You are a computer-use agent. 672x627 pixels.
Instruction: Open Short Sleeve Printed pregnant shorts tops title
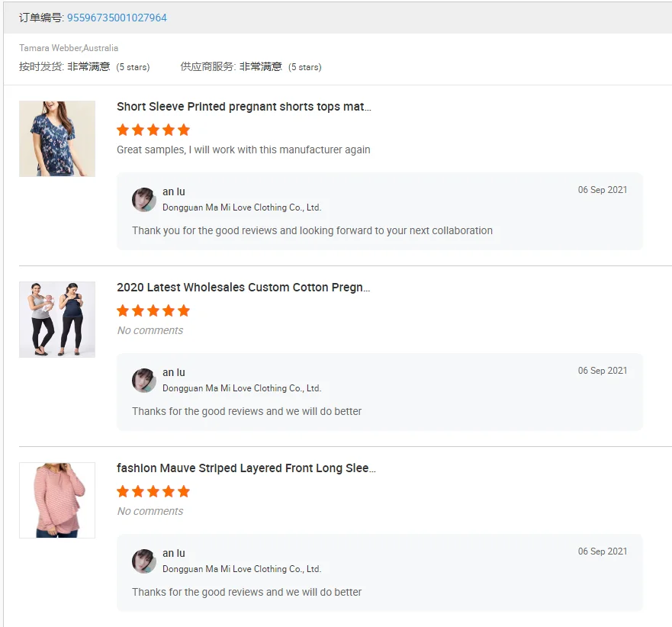coord(244,107)
